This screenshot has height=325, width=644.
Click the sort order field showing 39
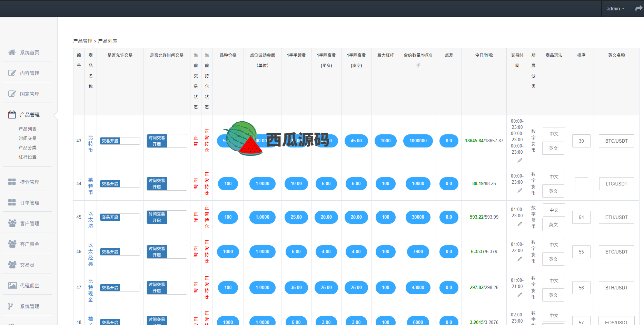[581, 141]
